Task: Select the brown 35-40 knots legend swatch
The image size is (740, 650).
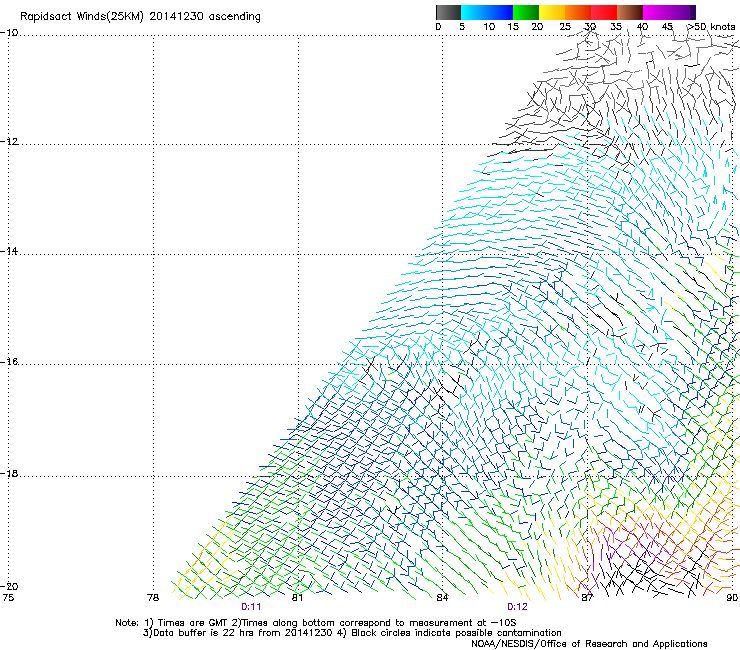Action: [x=630, y=12]
